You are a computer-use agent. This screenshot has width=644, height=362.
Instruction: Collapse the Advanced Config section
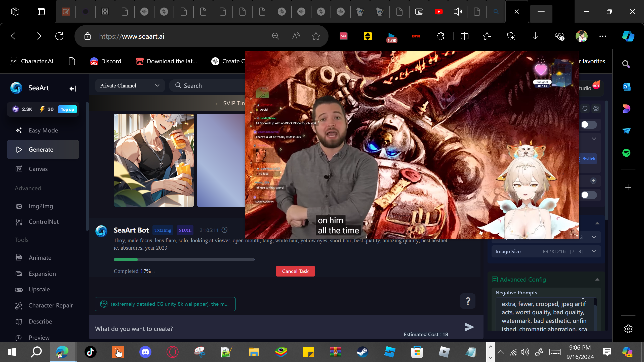click(597, 280)
